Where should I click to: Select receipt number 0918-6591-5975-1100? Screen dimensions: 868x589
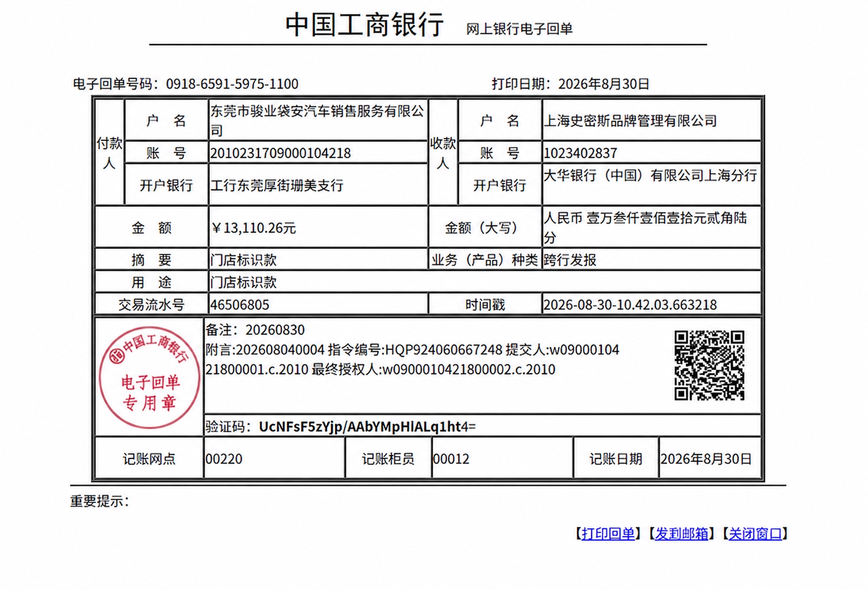(232, 84)
